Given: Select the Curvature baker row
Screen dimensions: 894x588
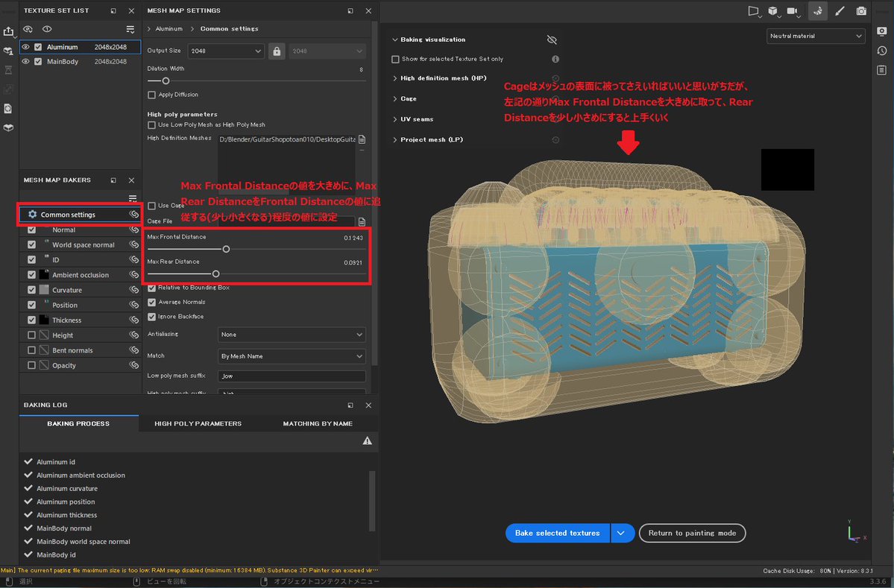Looking at the screenshot, I should pyautogui.click(x=80, y=290).
